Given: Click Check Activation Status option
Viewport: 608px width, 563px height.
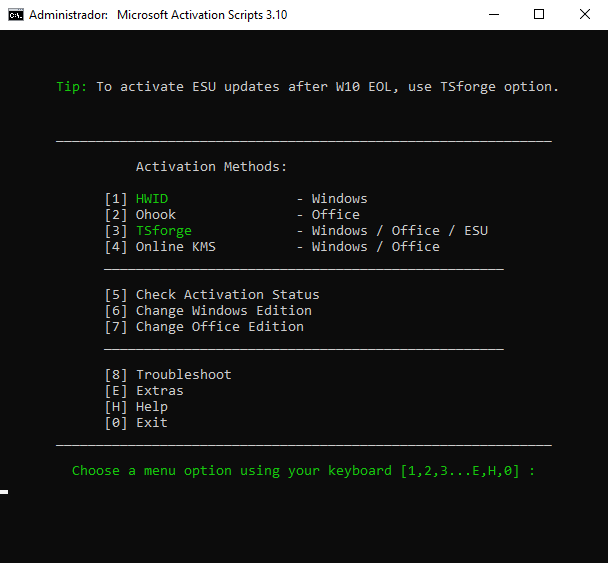Looking at the screenshot, I should click(x=212, y=295).
